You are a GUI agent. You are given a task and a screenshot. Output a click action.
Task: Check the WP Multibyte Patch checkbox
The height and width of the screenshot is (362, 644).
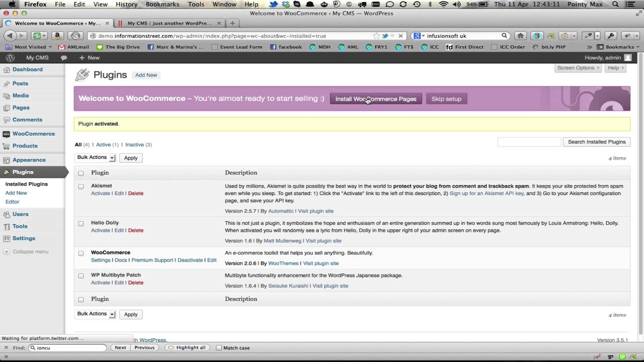click(x=81, y=276)
